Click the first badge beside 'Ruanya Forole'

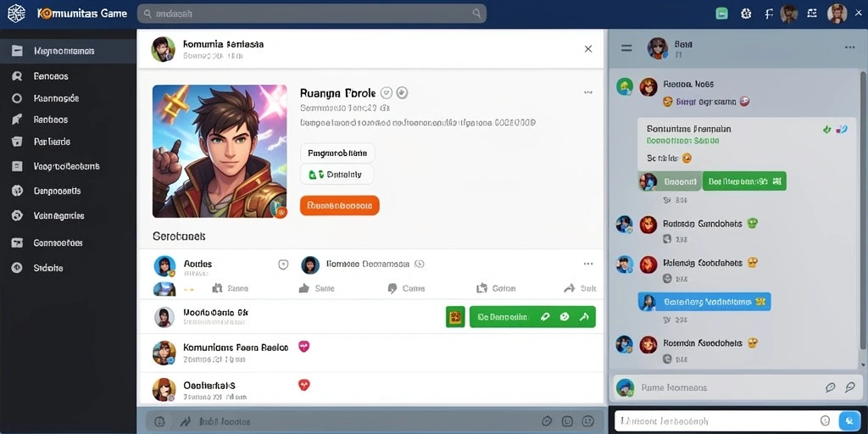coord(387,93)
